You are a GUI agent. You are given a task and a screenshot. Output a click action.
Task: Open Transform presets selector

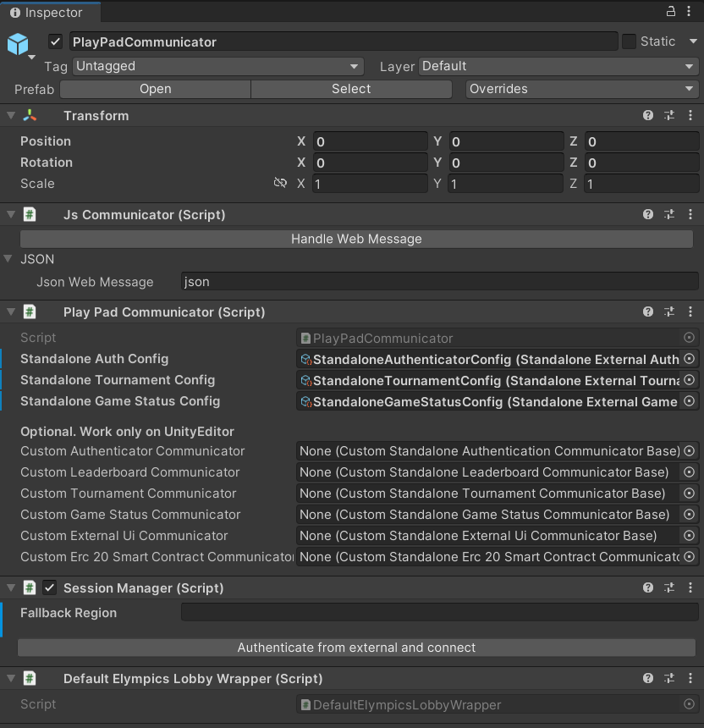coord(669,116)
